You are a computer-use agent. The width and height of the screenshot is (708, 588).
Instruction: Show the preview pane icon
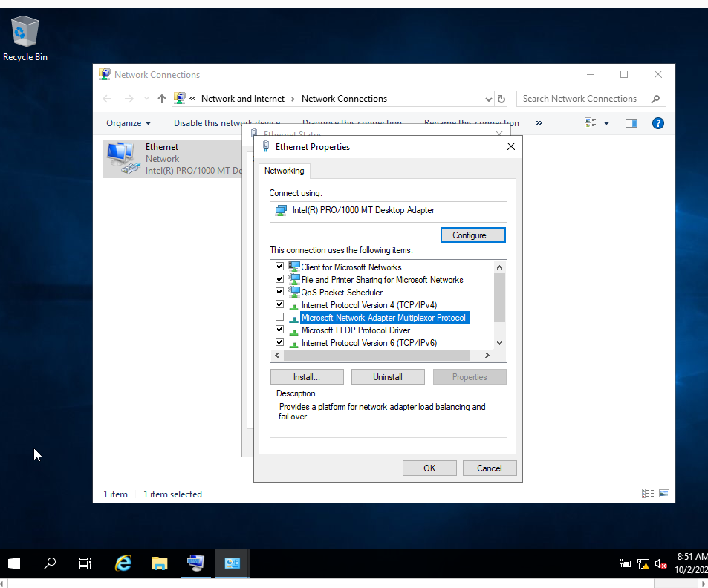pos(631,123)
